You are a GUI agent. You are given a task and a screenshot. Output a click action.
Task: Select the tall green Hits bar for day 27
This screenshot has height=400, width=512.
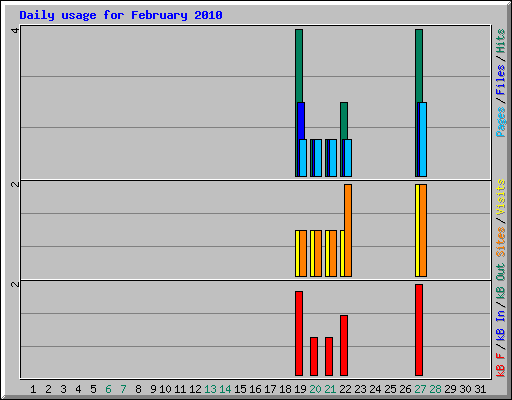point(419,66)
